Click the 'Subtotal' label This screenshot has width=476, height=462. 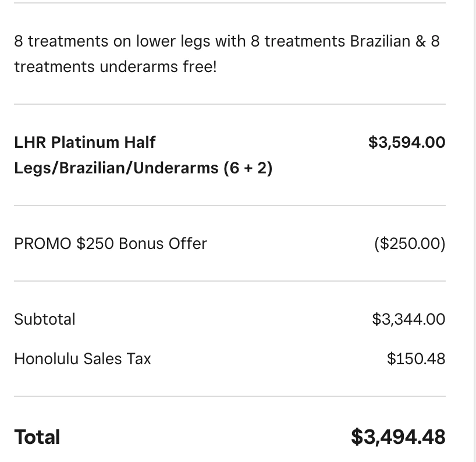(45, 319)
